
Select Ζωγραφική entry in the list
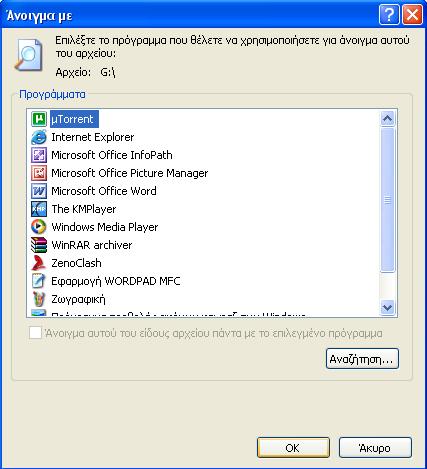click(78, 299)
